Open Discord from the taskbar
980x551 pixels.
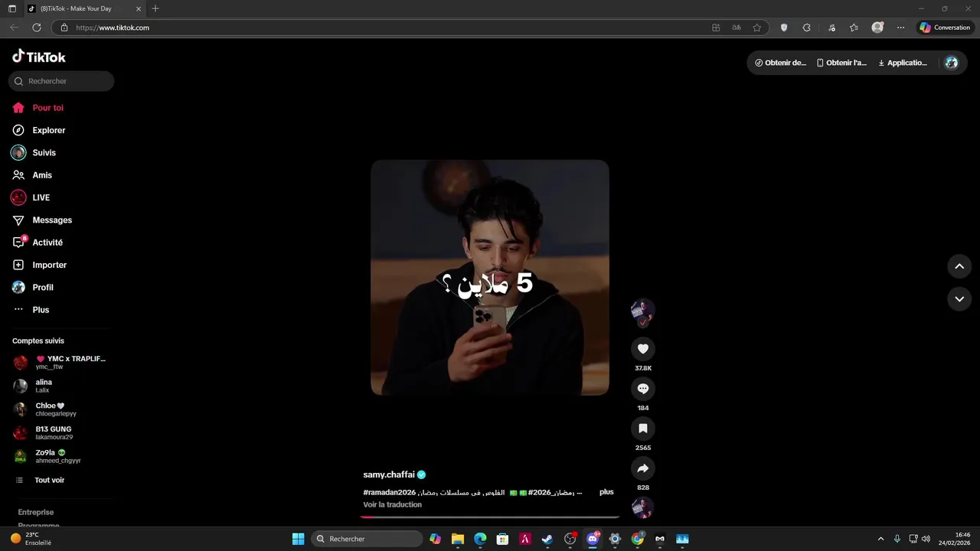coord(593,539)
